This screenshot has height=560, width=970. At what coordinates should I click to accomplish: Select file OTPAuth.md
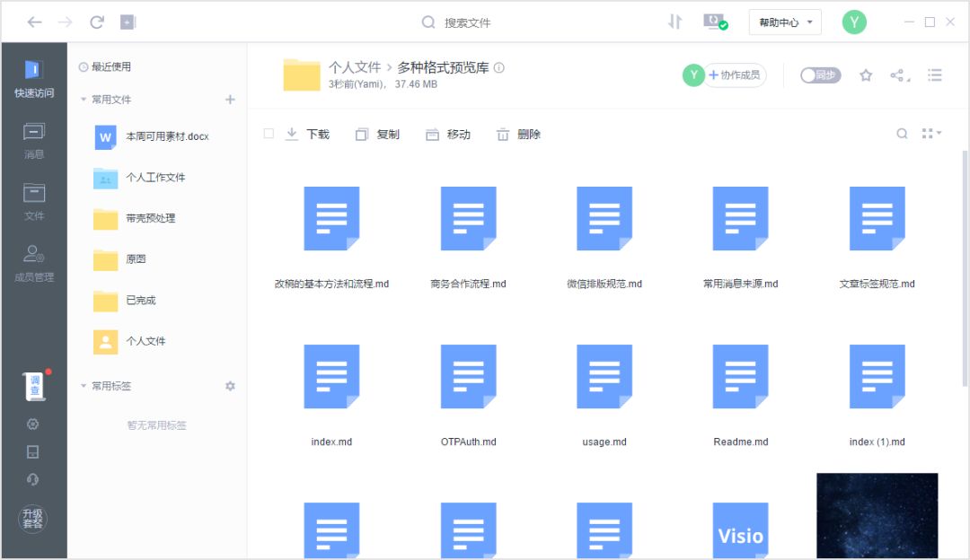tap(468, 396)
